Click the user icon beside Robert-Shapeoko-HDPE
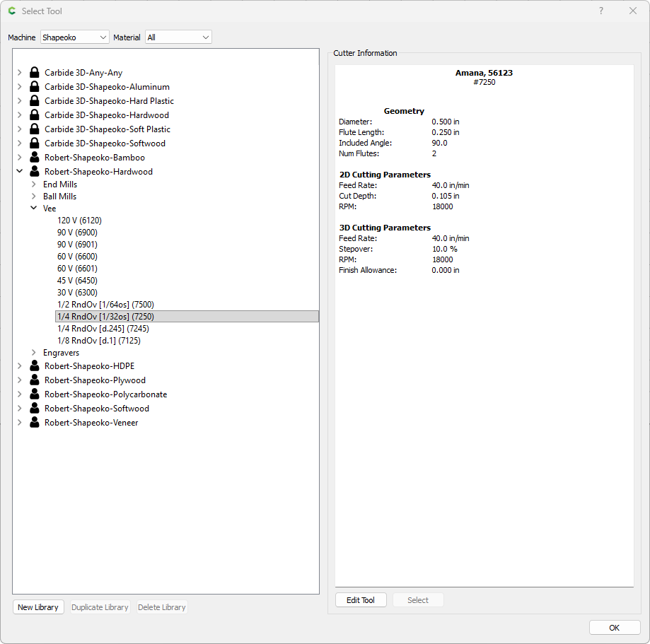Image resolution: width=650 pixels, height=644 pixels. click(34, 366)
